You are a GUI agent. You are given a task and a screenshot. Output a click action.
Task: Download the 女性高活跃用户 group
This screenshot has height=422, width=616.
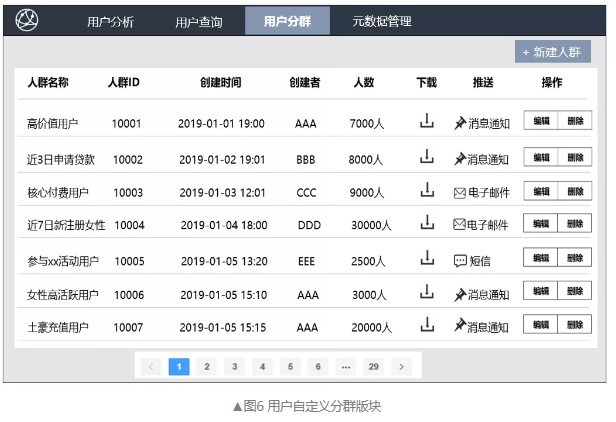[427, 292]
